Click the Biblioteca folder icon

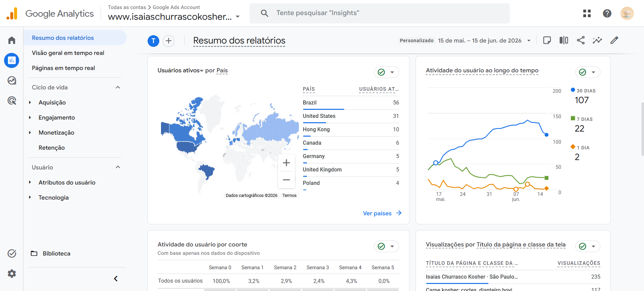[x=34, y=253]
